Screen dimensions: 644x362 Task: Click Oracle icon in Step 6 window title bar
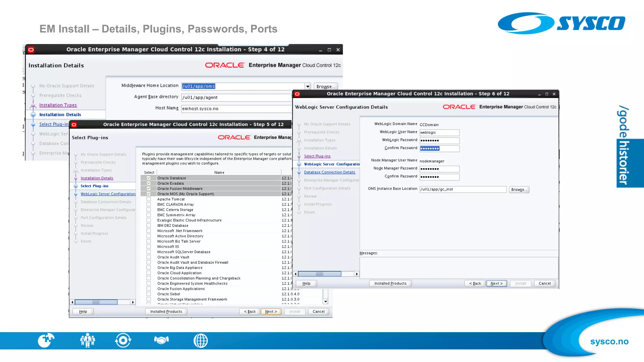[x=297, y=94]
